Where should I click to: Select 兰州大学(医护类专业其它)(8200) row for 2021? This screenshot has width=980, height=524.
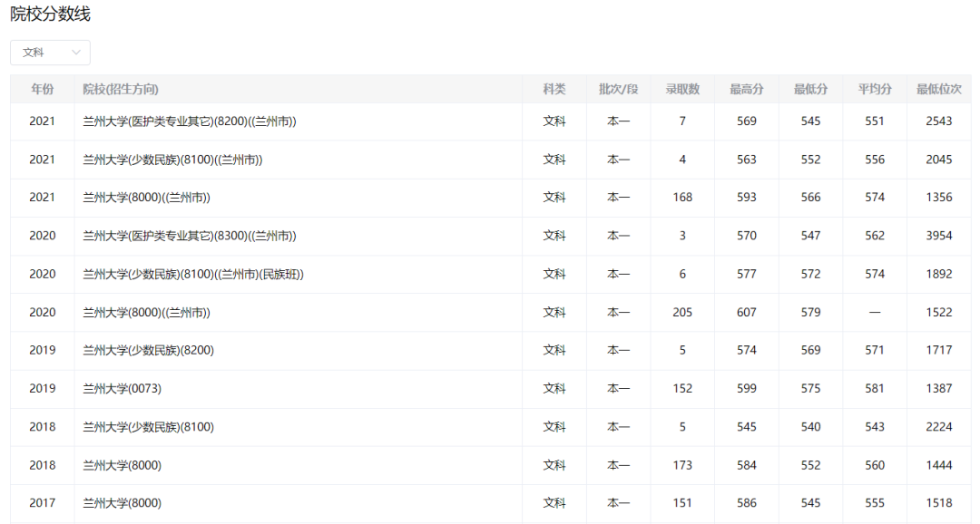coord(190,121)
